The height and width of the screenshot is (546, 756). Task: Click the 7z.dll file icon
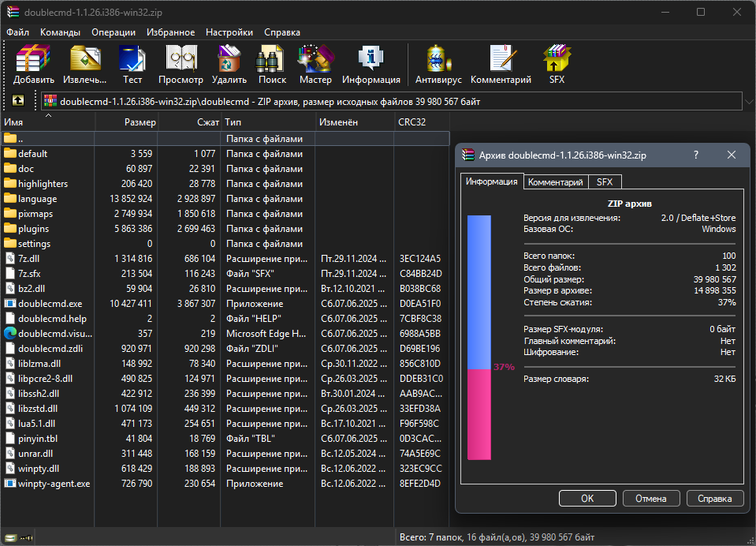click(10, 259)
